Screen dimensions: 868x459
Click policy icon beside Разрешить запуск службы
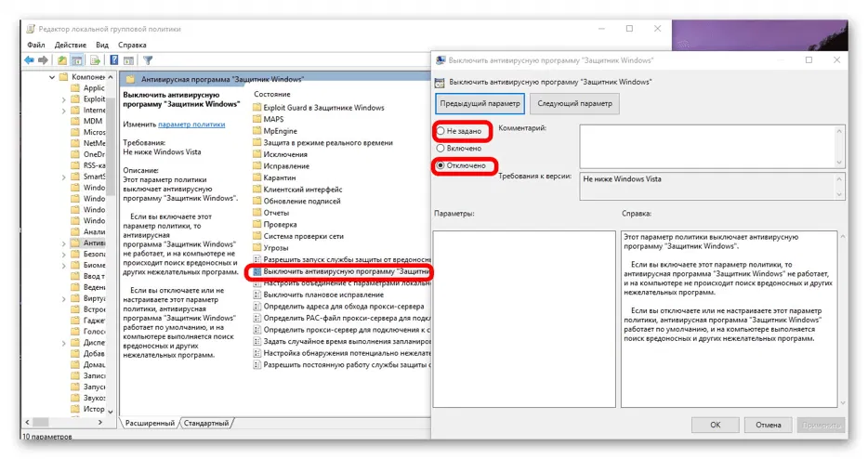click(x=256, y=259)
